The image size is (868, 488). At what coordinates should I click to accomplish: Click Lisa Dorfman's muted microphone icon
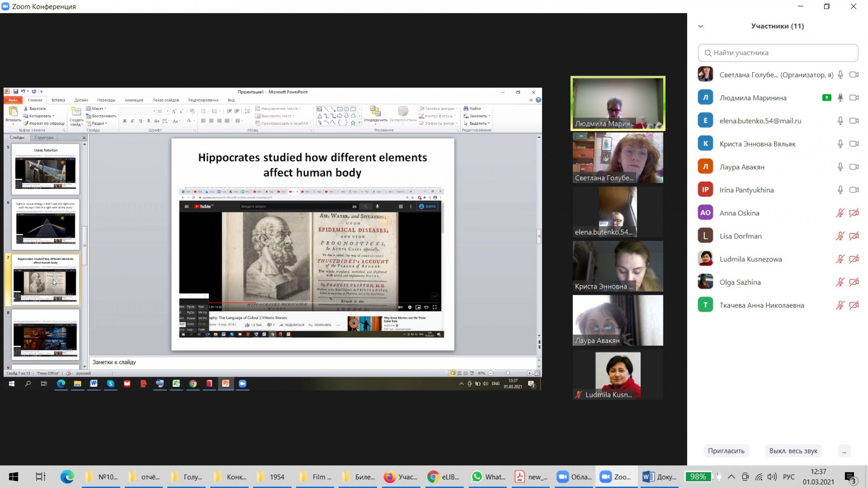(x=840, y=236)
